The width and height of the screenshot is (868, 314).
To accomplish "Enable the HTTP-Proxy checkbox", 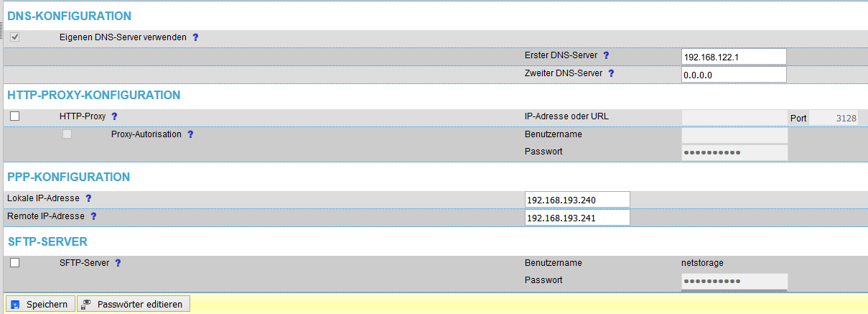I will pos(14,116).
